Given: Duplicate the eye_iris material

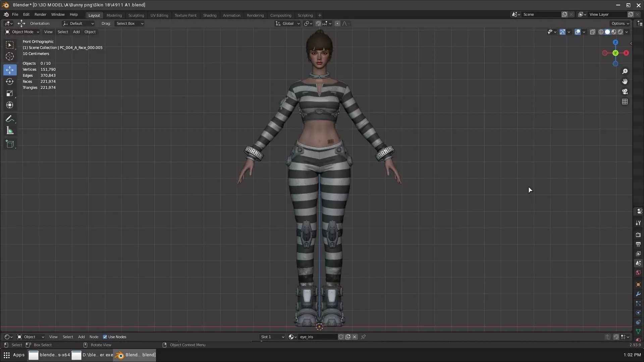Looking at the screenshot, I should click(x=348, y=337).
